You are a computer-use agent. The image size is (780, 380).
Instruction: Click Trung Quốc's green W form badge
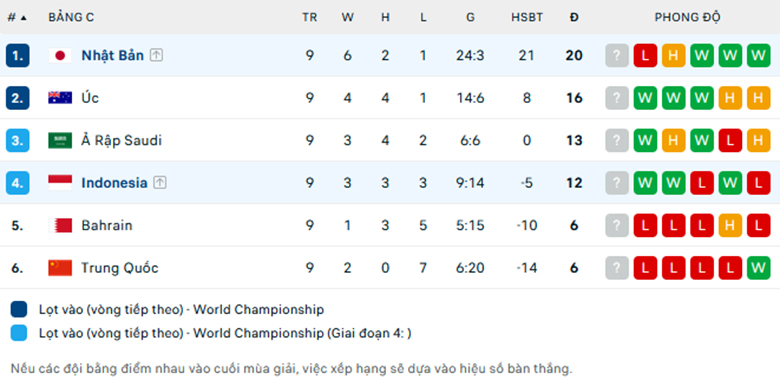tap(758, 268)
